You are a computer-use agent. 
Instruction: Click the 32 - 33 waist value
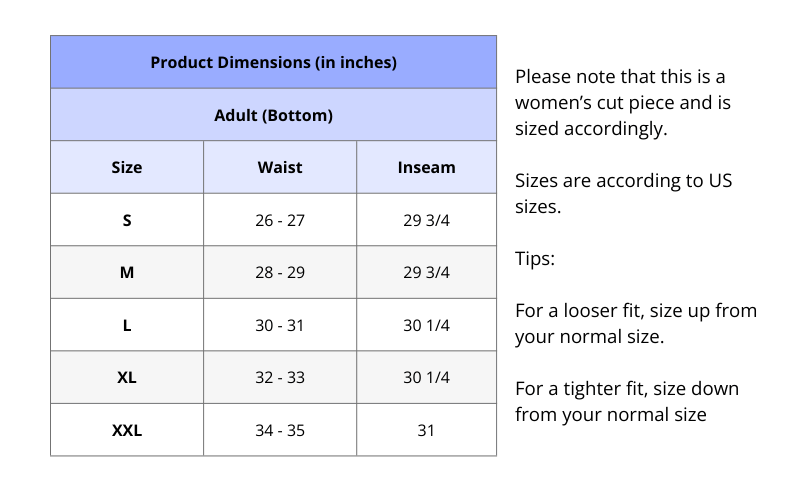pos(280,378)
